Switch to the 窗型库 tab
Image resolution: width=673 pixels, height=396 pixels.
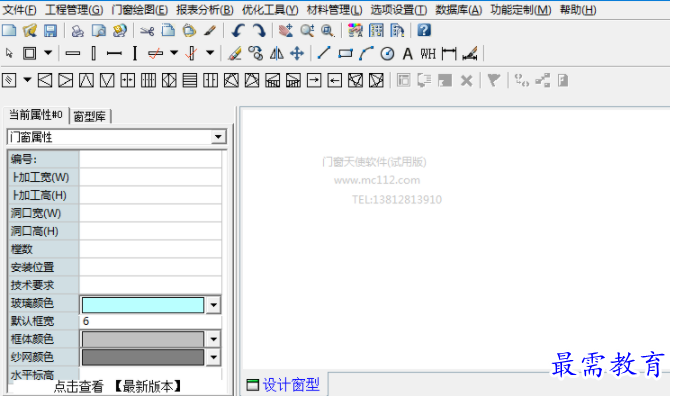[x=90, y=116]
